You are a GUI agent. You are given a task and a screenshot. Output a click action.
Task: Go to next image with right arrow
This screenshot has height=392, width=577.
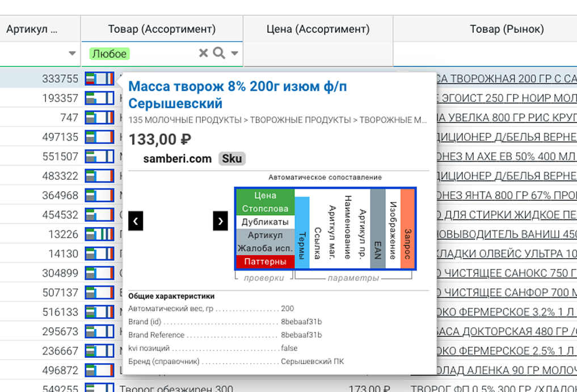click(x=220, y=221)
